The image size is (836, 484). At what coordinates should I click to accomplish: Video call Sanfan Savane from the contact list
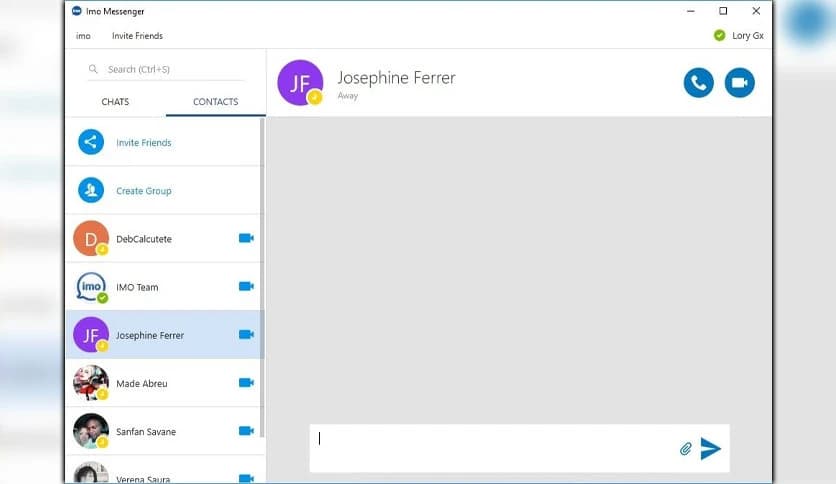(246, 430)
